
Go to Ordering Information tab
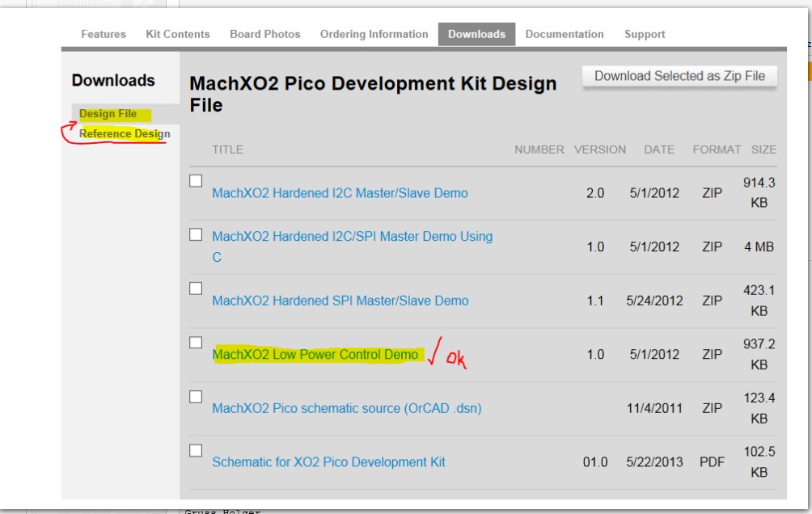pyautogui.click(x=374, y=34)
